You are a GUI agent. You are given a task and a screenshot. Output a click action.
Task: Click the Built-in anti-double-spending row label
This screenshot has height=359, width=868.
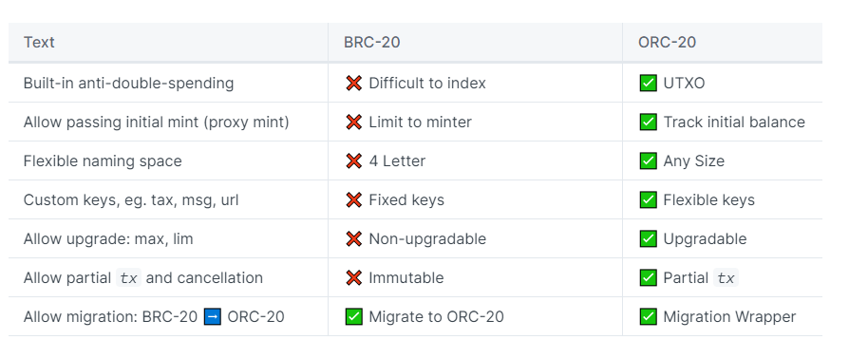coord(128,84)
